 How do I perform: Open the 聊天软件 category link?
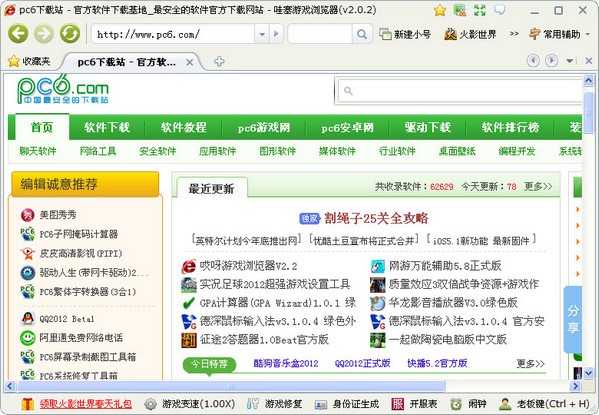38,151
